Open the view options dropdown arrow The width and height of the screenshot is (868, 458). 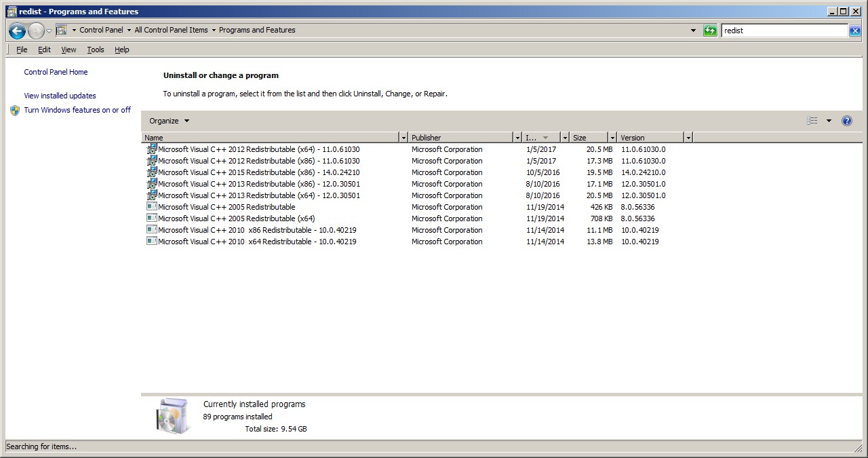[x=829, y=121]
